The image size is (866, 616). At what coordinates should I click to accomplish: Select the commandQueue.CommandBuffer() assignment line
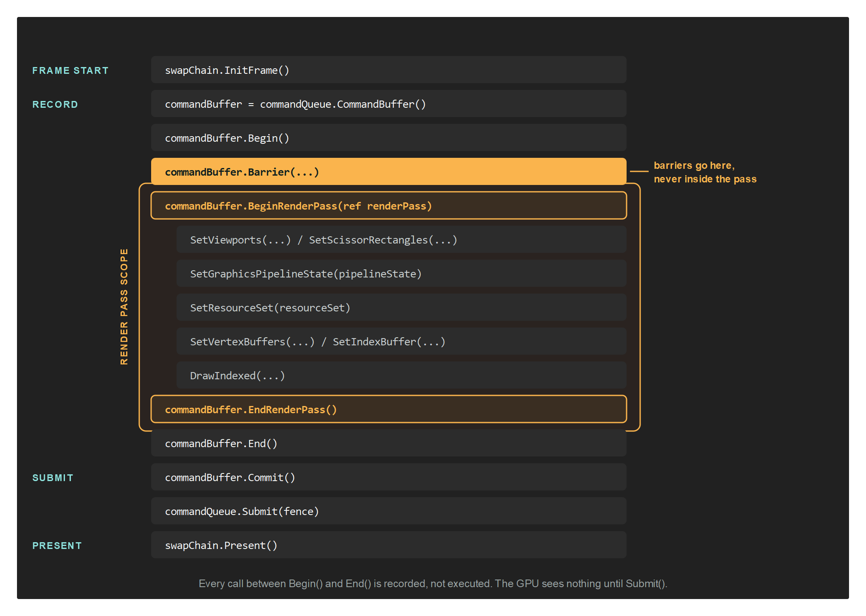[388, 104]
